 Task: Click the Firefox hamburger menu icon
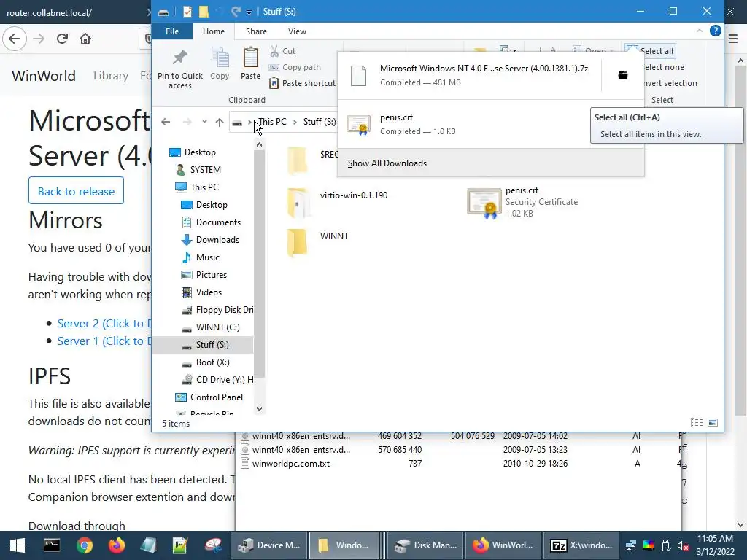coord(733,39)
